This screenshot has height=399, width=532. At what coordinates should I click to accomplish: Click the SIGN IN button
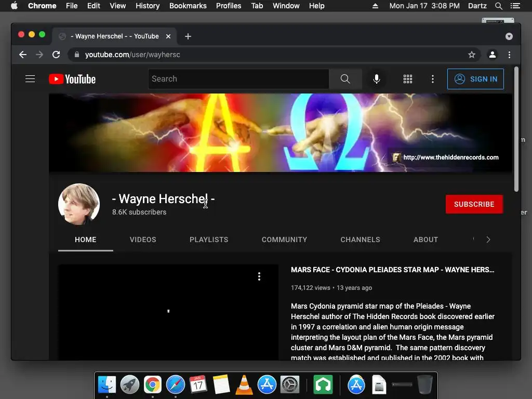coord(475,79)
